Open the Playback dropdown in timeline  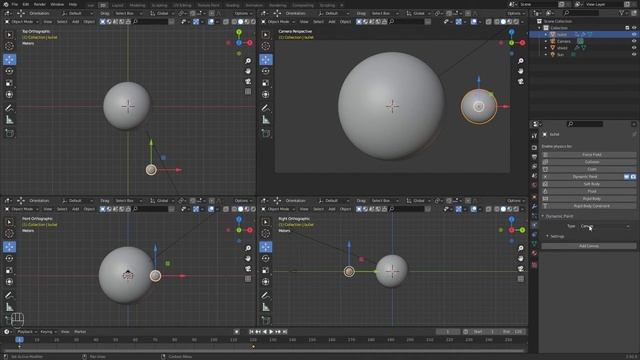27,332
